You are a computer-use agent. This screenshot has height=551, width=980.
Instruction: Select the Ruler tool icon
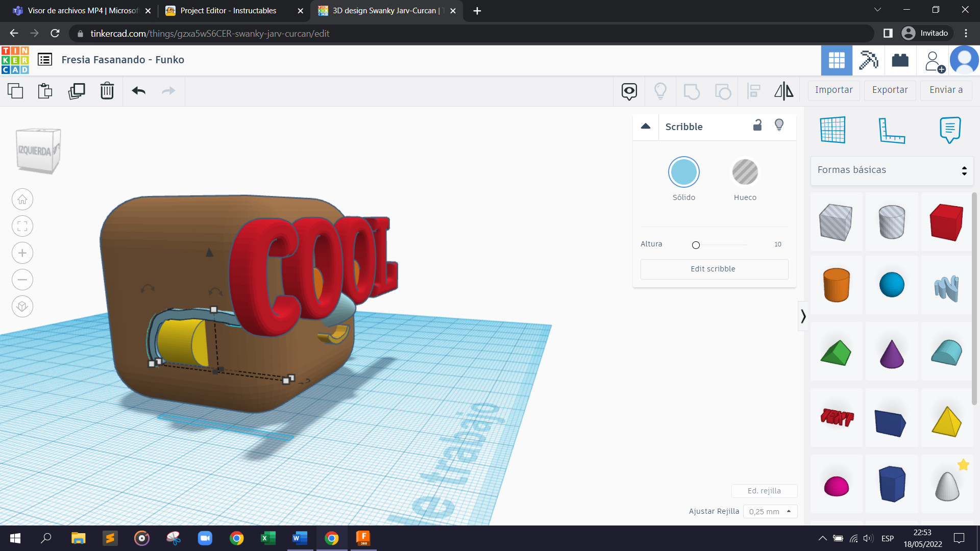click(x=891, y=130)
